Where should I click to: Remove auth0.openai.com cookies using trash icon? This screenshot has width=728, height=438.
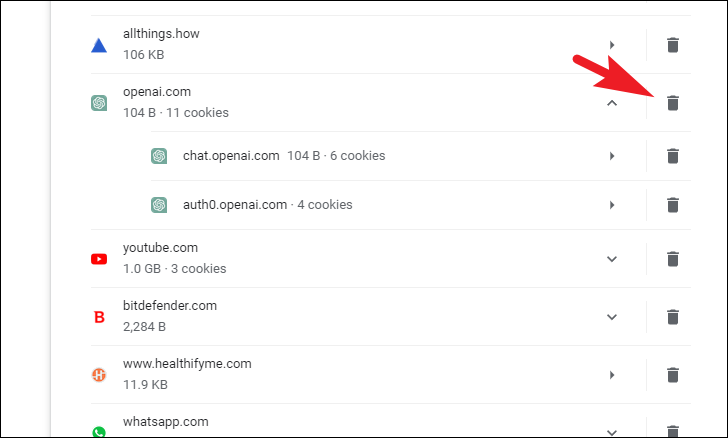(673, 205)
